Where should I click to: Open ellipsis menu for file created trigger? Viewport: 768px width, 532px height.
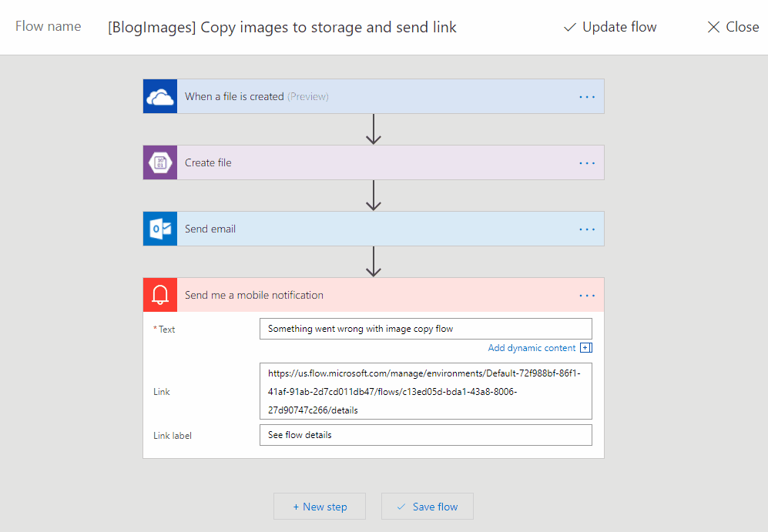pos(587,97)
